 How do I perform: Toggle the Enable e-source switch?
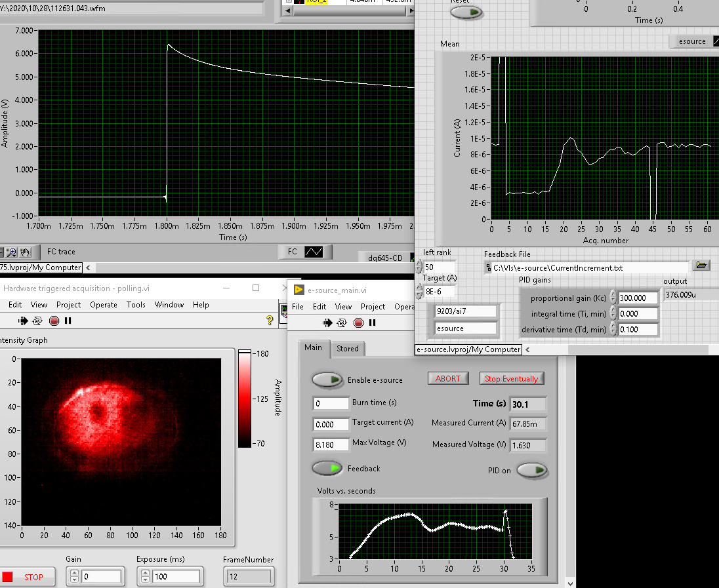click(327, 380)
